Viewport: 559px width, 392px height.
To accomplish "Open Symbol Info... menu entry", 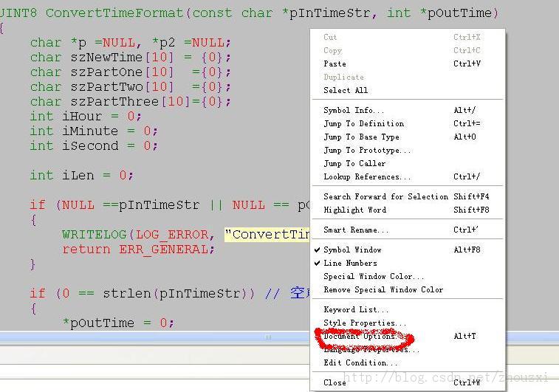I will [x=407, y=110].
